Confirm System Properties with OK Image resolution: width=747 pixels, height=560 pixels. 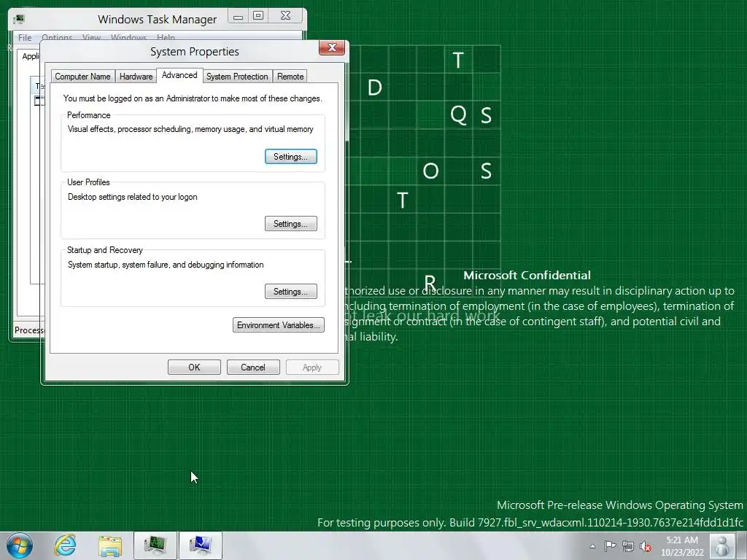[194, 367]
